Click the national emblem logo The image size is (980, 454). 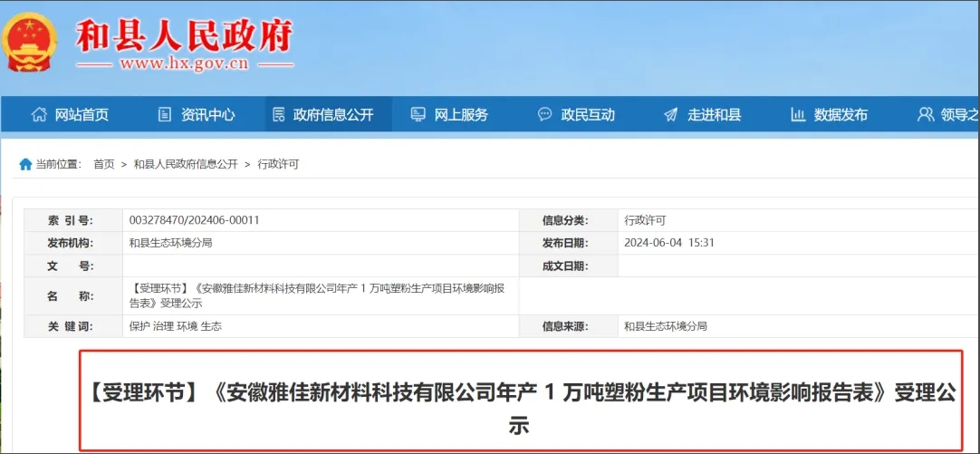[30, 43]
